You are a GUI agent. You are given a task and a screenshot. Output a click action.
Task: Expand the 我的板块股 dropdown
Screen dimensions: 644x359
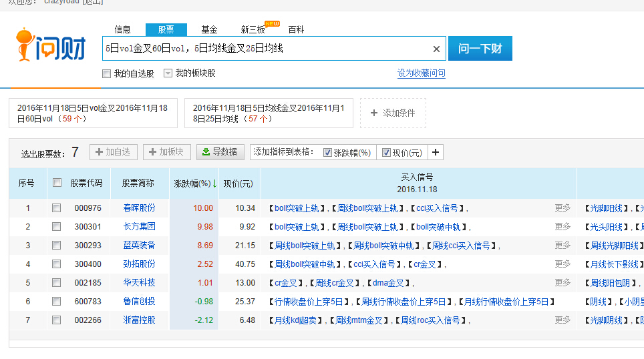point(168,73)
